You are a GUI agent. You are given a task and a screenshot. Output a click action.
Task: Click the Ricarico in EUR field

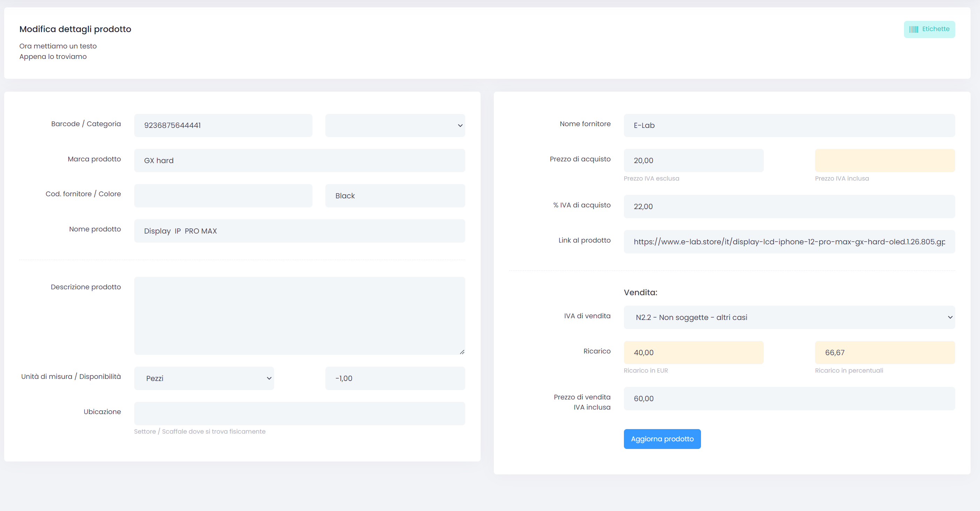693,352
